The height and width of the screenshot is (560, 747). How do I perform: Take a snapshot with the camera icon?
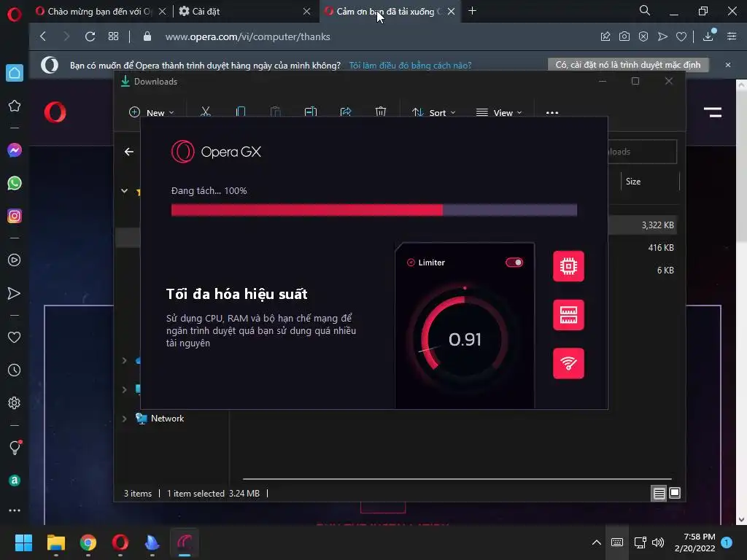[624, 36]
